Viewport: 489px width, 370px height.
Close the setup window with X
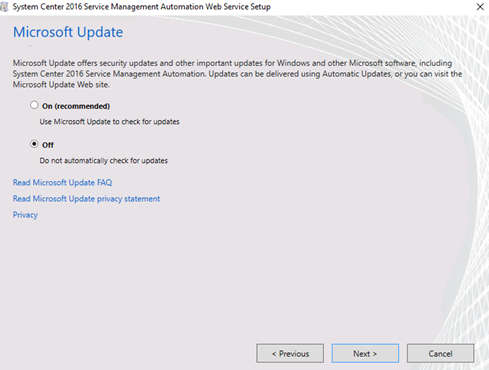click(x=480, y=7)
